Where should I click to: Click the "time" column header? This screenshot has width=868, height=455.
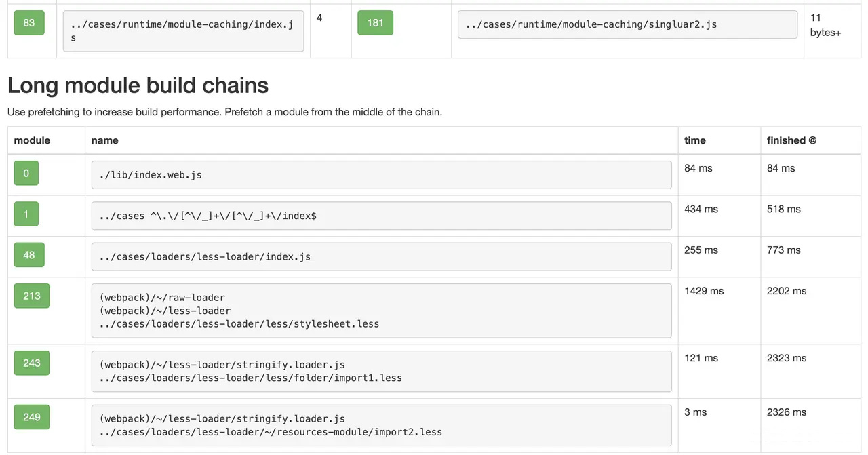click(695, 140)
